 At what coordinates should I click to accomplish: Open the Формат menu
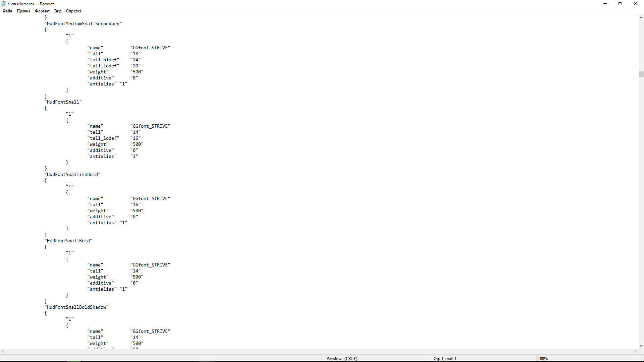pos(42,11)
